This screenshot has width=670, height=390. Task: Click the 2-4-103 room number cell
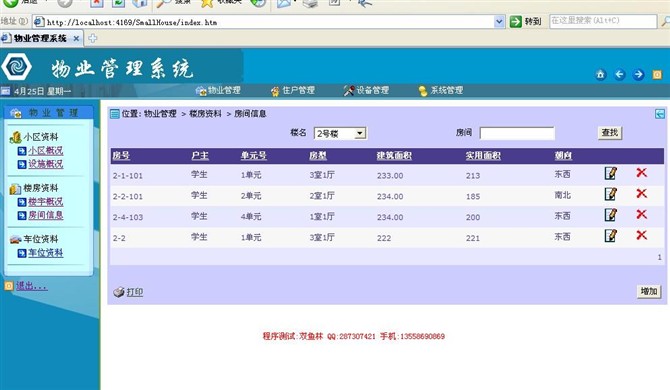[128, 217]
